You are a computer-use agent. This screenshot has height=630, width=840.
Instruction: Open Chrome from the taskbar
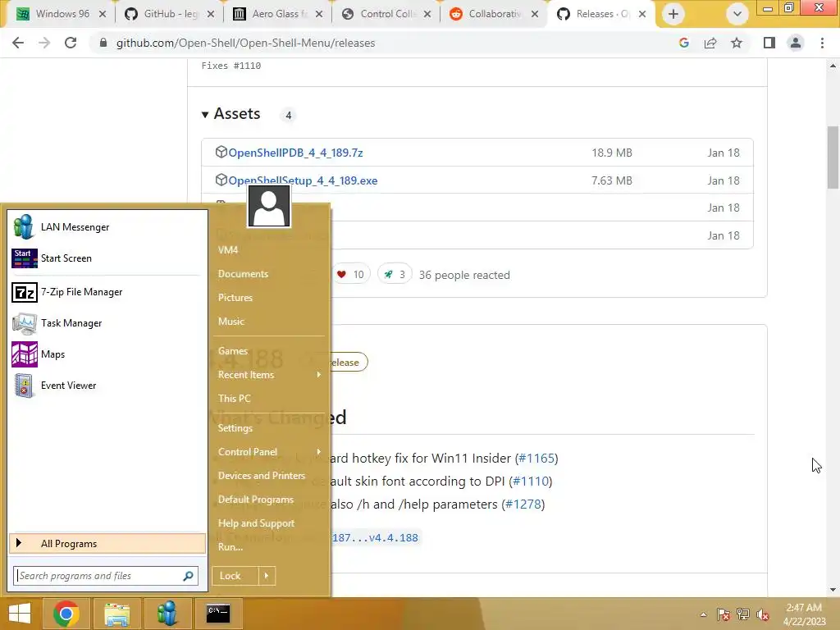pyautogui.click(x=66, y=614)
